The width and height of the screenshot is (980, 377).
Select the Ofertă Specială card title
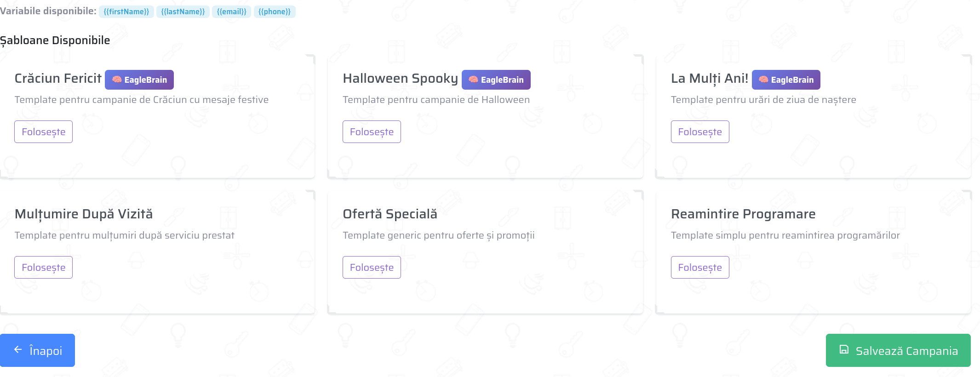click(390, 214)
